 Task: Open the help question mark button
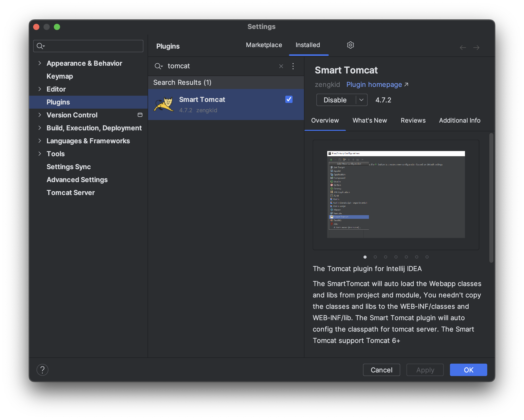(42, 370)
